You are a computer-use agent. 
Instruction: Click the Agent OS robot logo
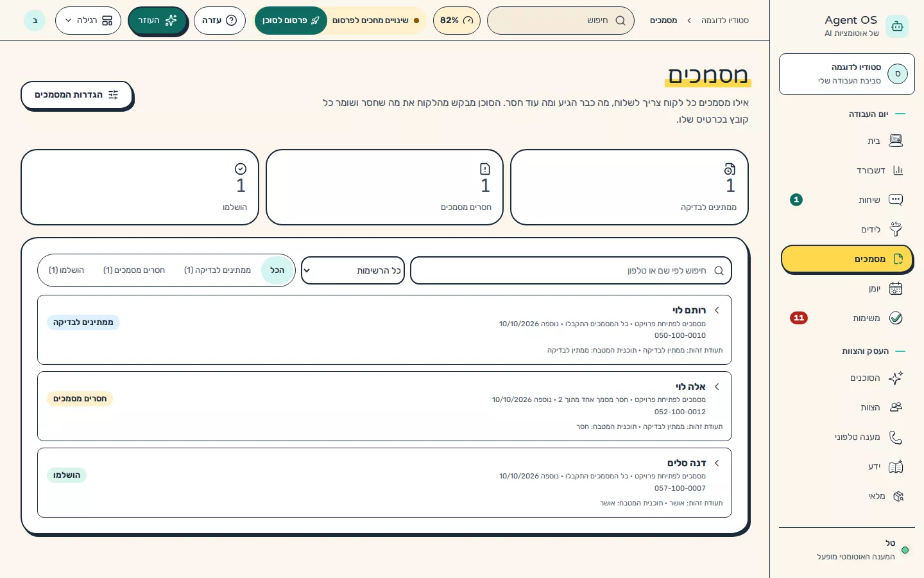pos(897,26)
